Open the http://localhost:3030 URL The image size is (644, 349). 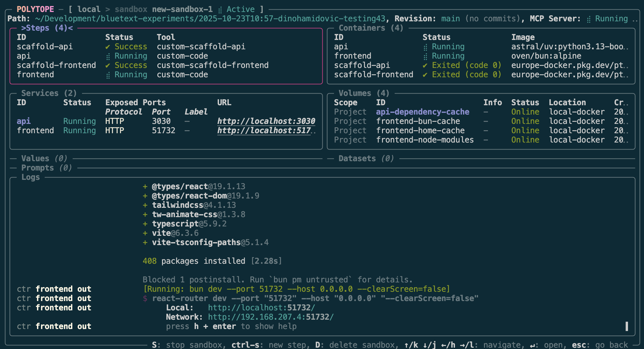[x=266, y=121]
